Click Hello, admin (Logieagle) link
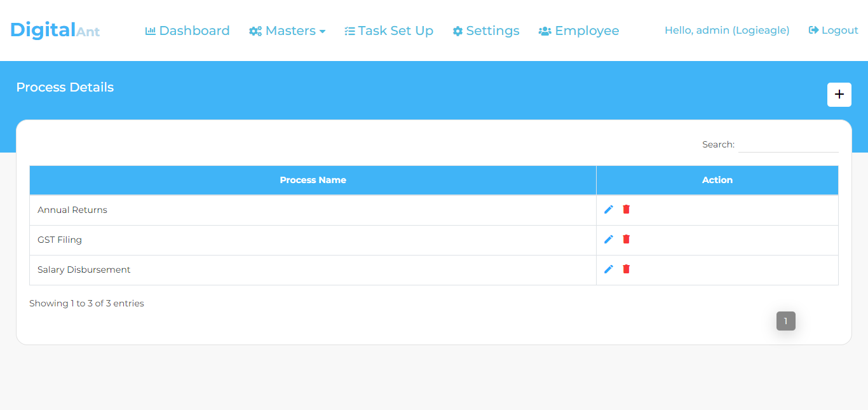This screenshot has width=868, height=410. coord(727,31)
